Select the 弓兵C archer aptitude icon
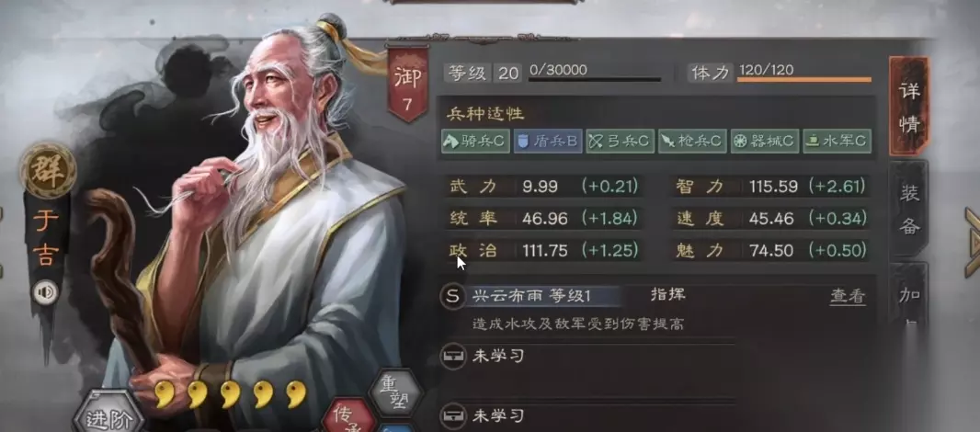This screenshot has width=980, height=432. click(620, 142)
